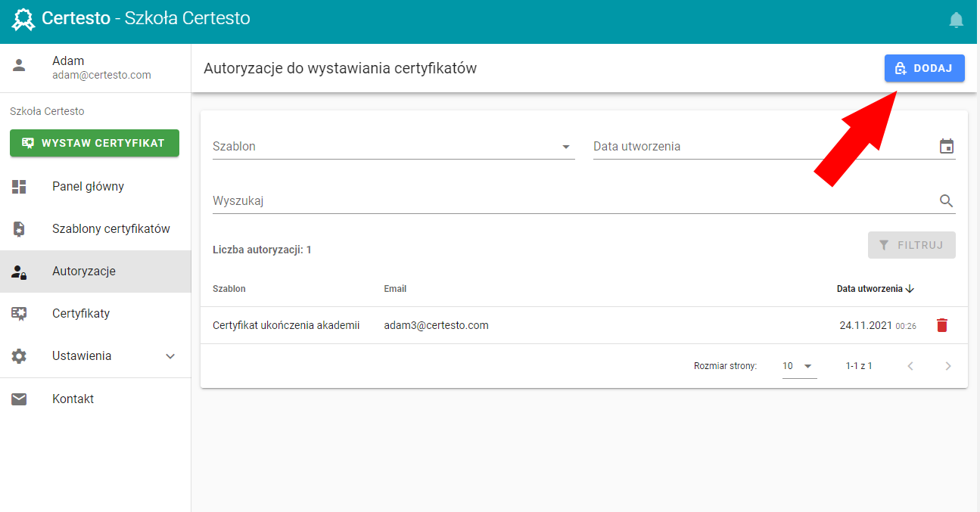Click the Certesto - Szkoła Certesto title
Viewport: 980px width, 512px height.
click(x=146, y=18)
